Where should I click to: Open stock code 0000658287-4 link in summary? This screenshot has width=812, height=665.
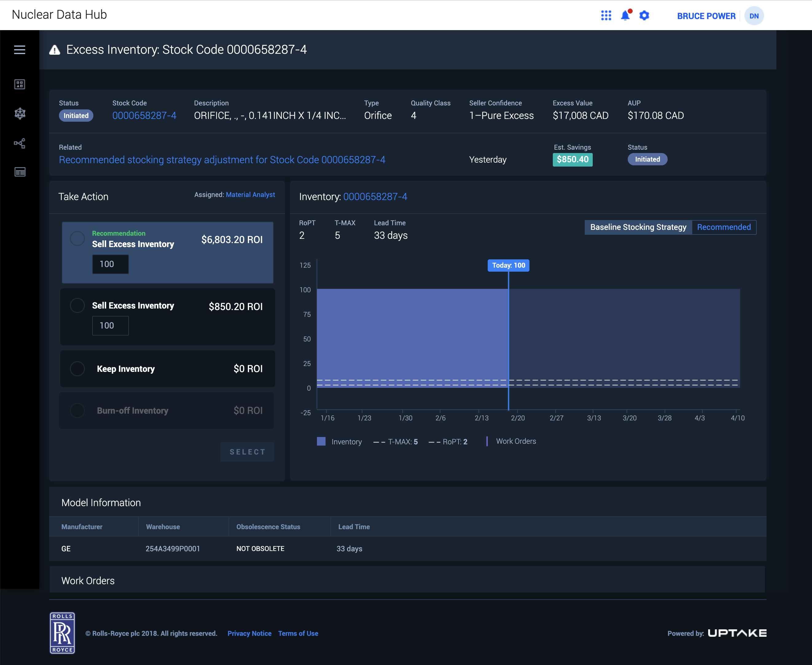[x=144, y=116]
